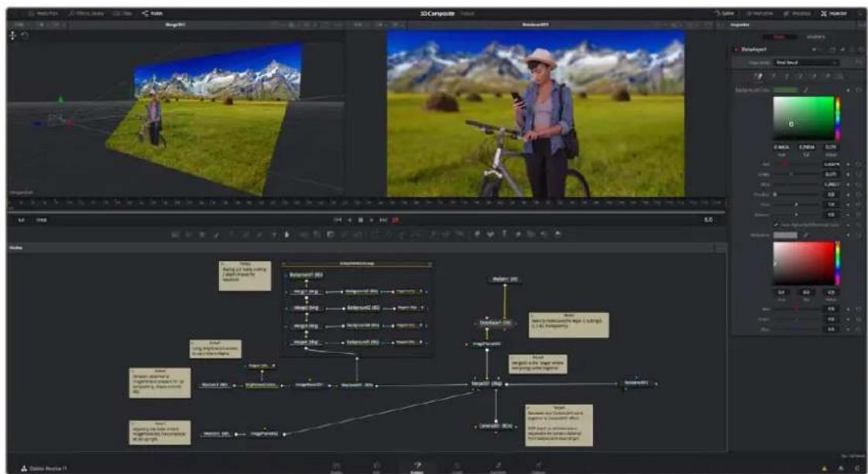
Task: Toggle Nodes panel button
Action: click(x=153, y=12)
